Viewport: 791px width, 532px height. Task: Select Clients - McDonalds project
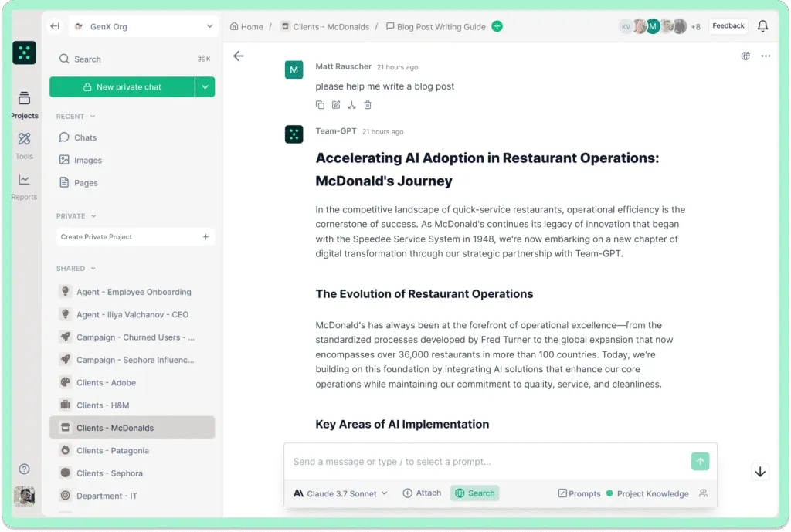coord(132,428)
